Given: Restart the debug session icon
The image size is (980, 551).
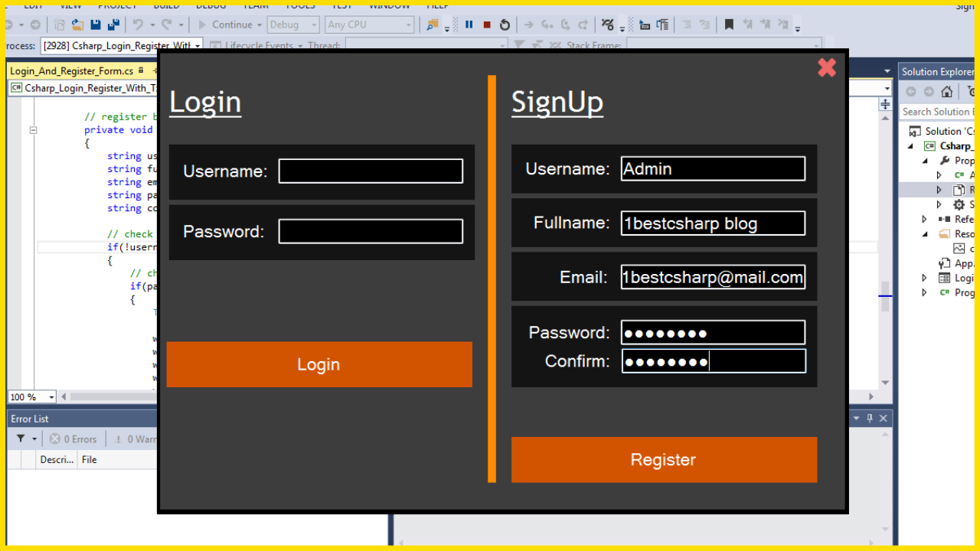Looking at the screenshot, I should click(x=505, y=24).
